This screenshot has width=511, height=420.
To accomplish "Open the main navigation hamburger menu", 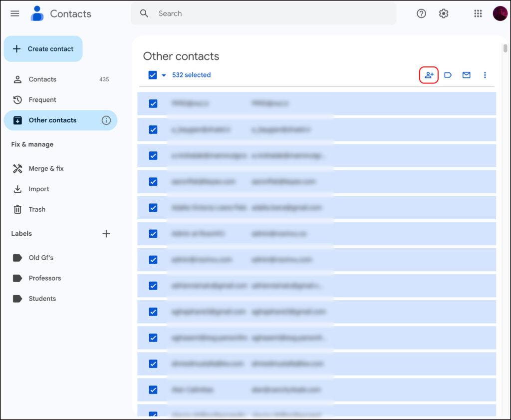I will pyautogui.click(x=14, y=13).
